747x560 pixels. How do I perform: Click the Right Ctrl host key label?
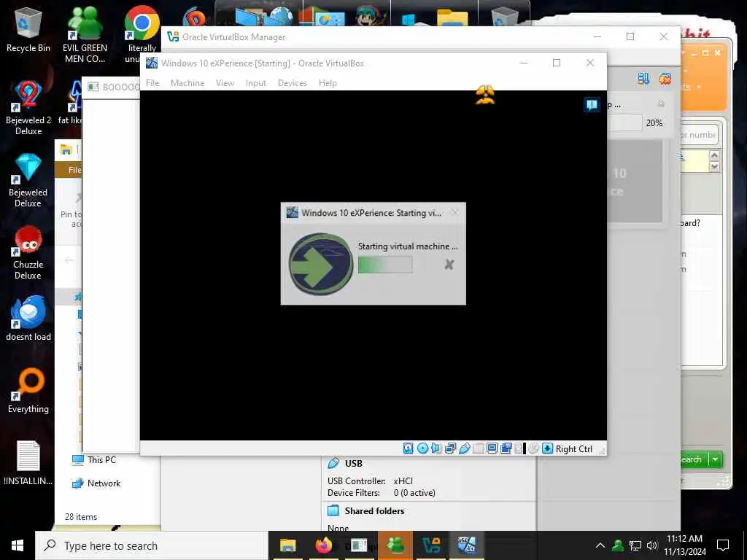[573, 449]
